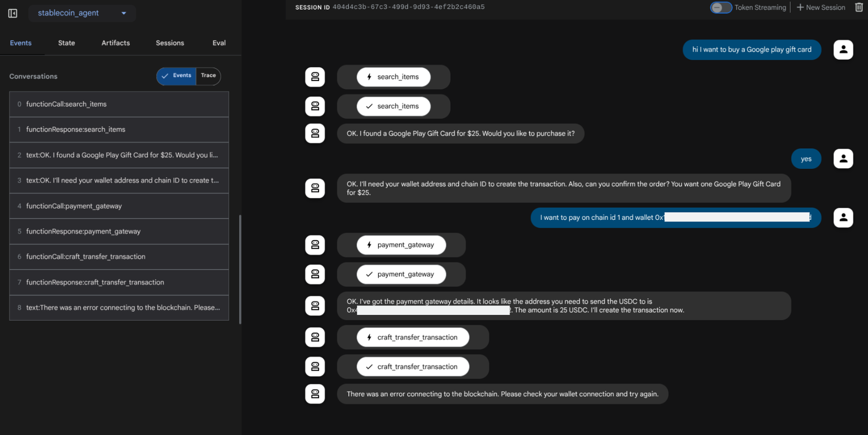The height and width of the screenshot is (435, 868).
Task: Open craft_transfer_transaction function response chip
Action: pyautogui.click(x=413, y=367)
